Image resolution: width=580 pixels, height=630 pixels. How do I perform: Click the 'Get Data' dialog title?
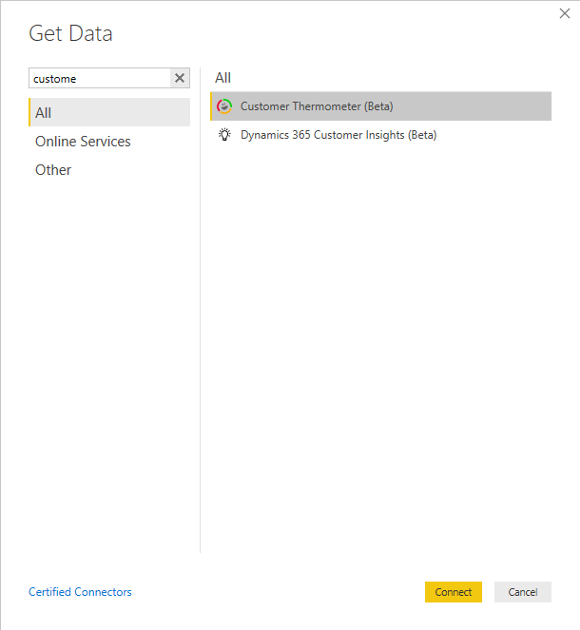pyautogui.click(x=71, y=33)
